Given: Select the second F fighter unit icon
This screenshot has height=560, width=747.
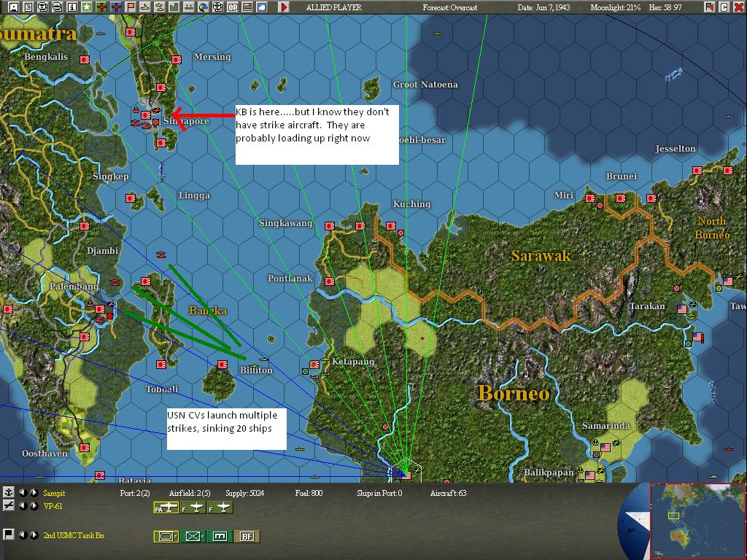Looking at the screenshot, I should tap(220, 508).
